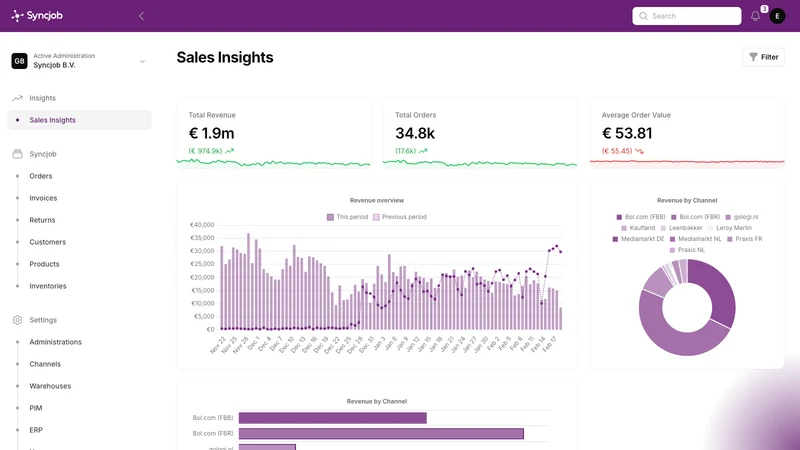
Task: Click the search magnifier icon
Action: pos(643,16)
